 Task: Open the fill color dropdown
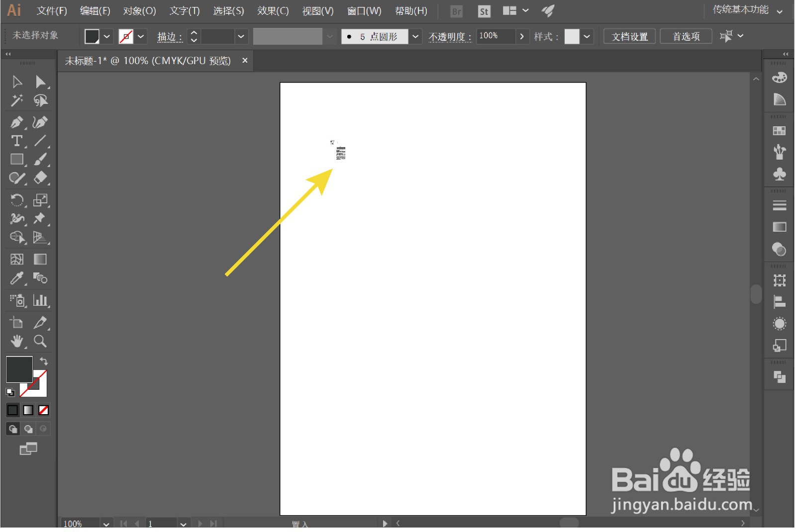(x=106, y=36)
